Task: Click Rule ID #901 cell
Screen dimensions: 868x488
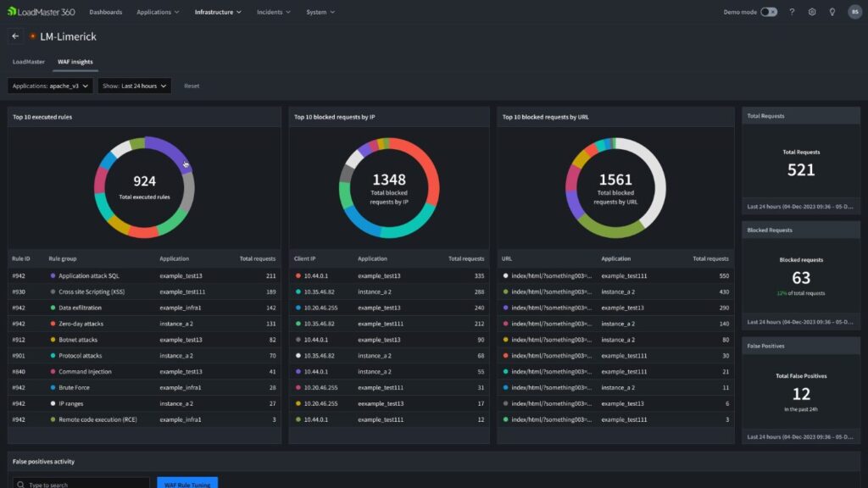Action: [x=19, y=356]
